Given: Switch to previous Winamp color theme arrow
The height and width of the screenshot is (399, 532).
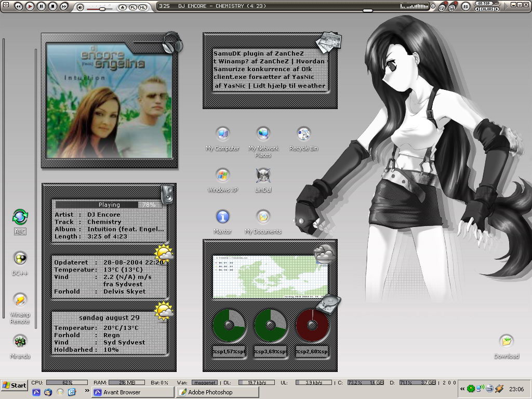Looking at the screenshot, I should click(x=477, y=9).
